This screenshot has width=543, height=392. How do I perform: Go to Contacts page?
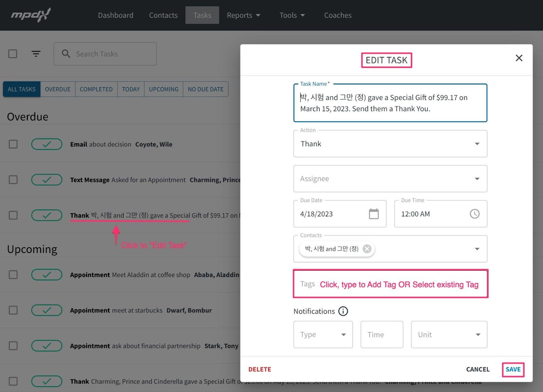pyautogui.click(x=163, y=15)
